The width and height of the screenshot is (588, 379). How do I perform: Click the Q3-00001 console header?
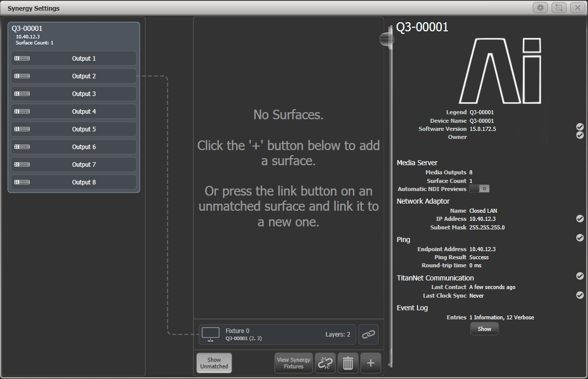tap(73, 35)
